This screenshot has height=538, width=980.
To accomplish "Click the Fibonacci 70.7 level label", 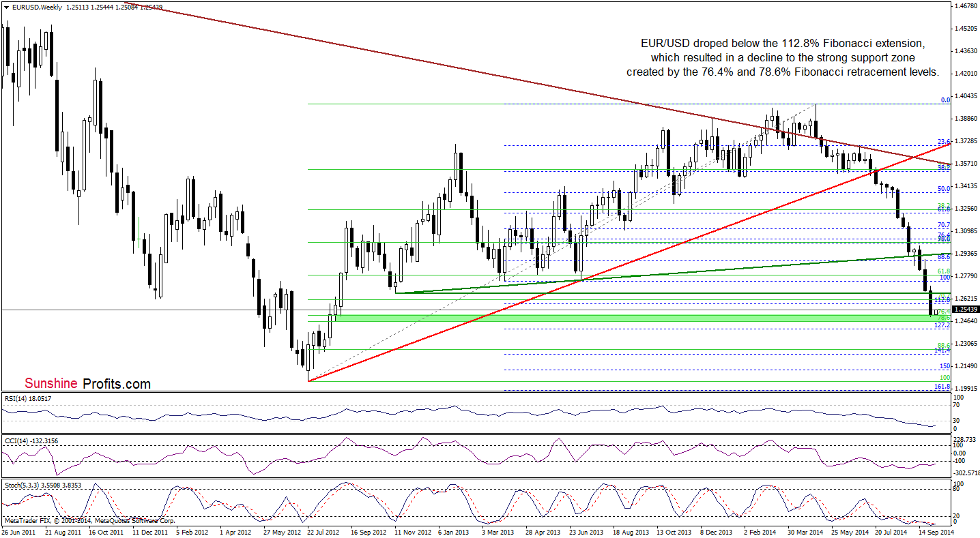I will 944,224.
